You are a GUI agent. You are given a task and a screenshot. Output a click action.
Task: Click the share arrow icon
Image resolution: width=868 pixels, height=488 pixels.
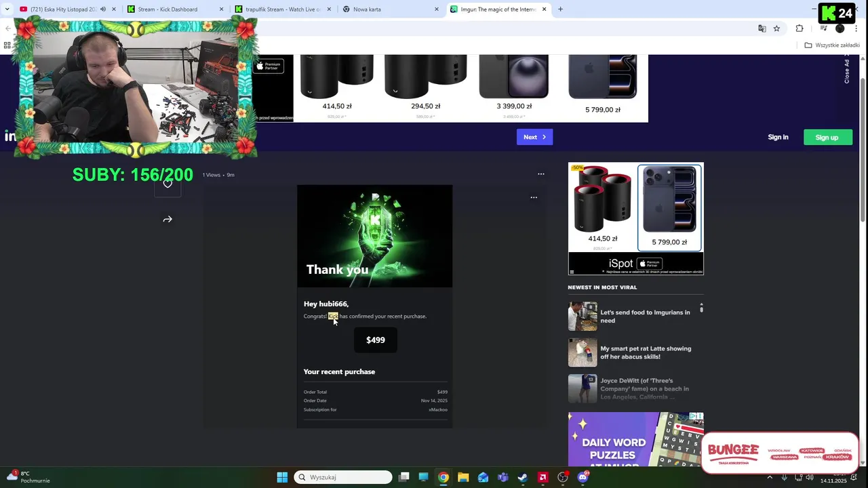tap(167, 220)
